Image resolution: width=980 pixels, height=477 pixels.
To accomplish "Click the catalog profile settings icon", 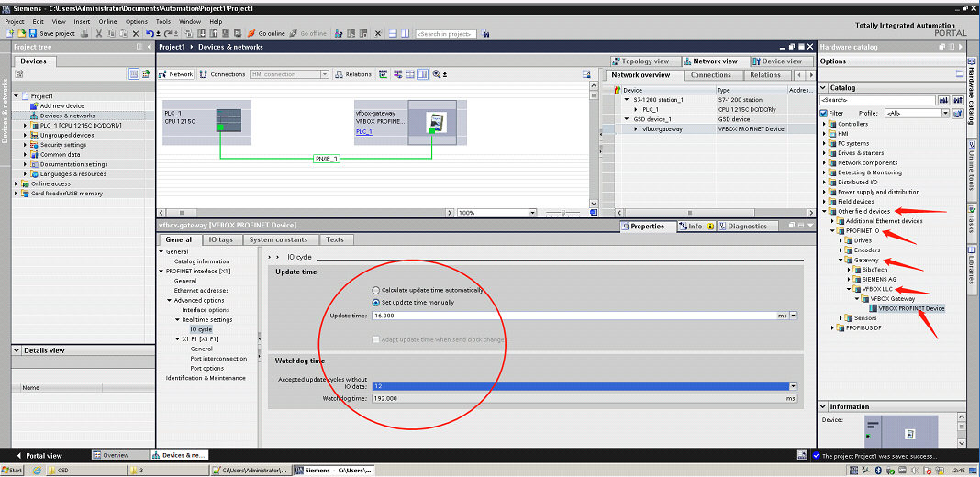I will [957, 113].
